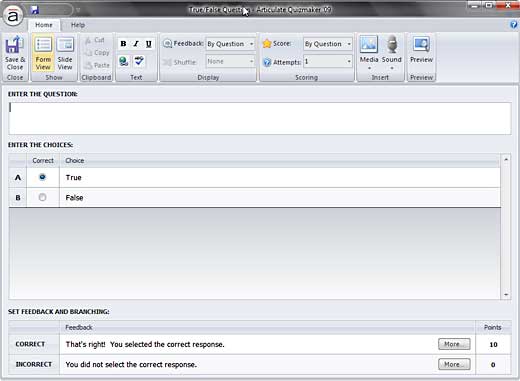Image resolution: width=520 pixels, height=381 pixels.
Task: Edit the 10 points value
Action: tap(493, 344)
